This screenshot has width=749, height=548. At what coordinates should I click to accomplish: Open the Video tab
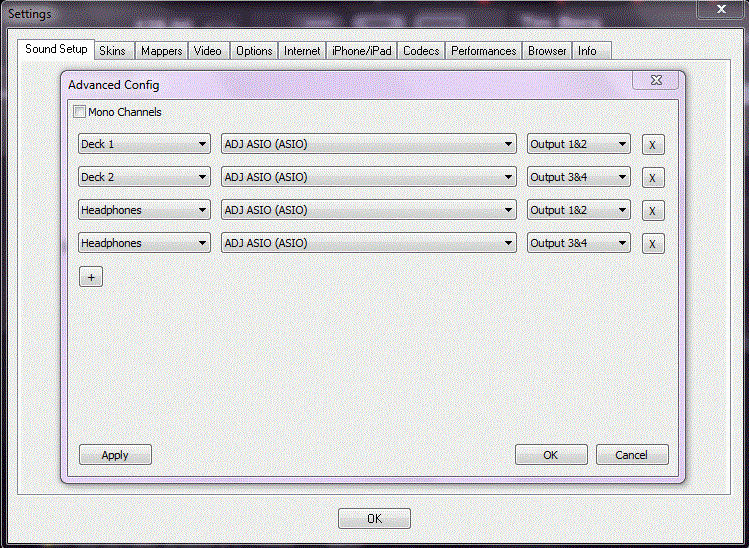tap(208, 51)
